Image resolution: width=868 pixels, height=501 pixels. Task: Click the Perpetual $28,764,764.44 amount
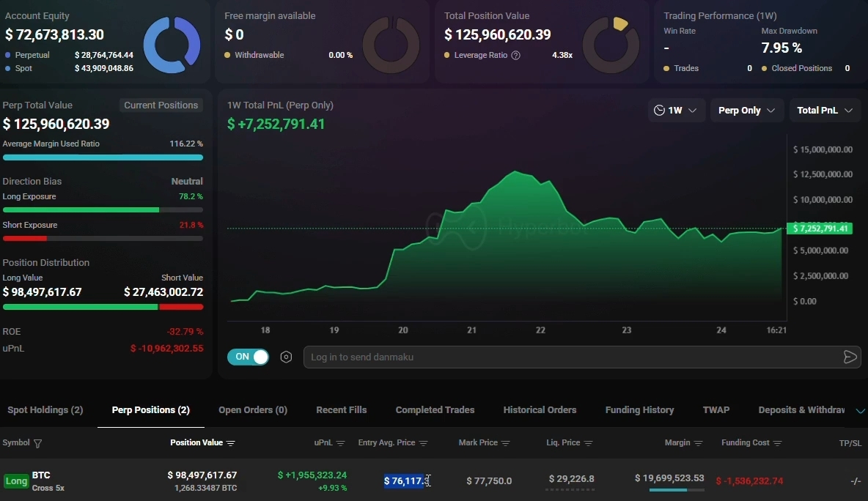coord(104,55)
